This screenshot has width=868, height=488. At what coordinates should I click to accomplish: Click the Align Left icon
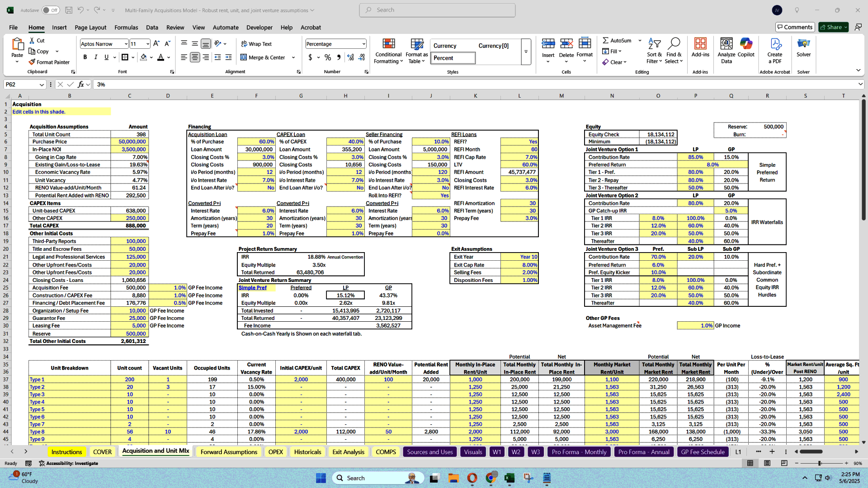click(184, 57)
